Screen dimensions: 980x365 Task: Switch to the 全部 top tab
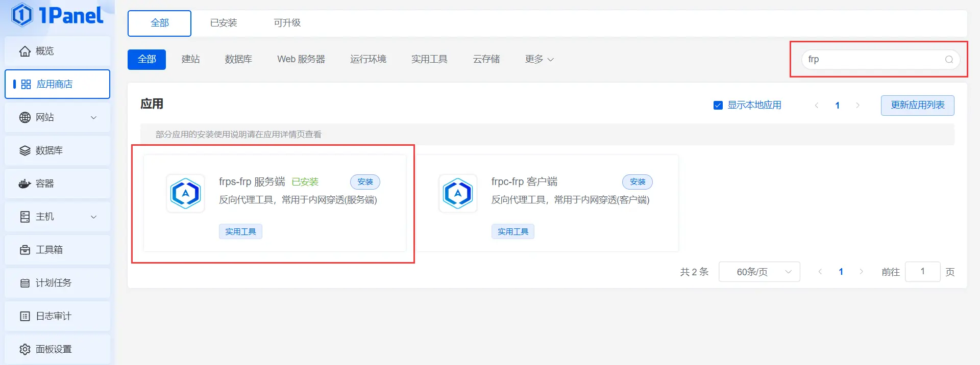(159, 23)
